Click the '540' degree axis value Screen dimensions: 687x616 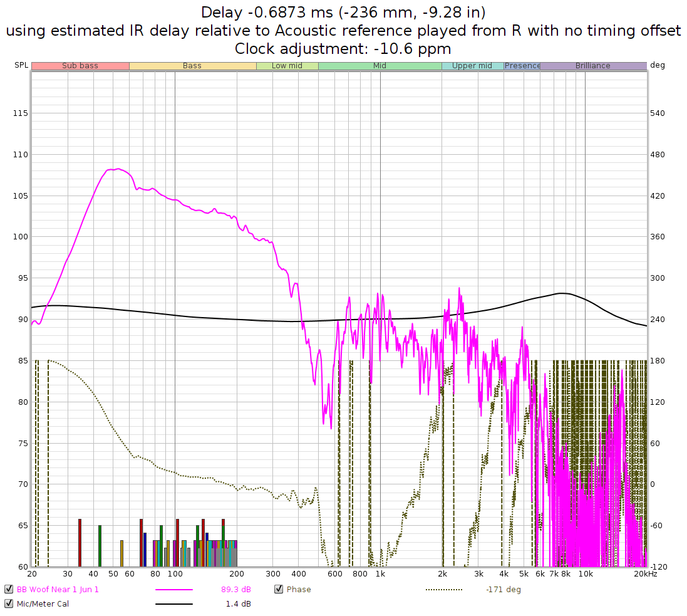[x=657, y=113]
